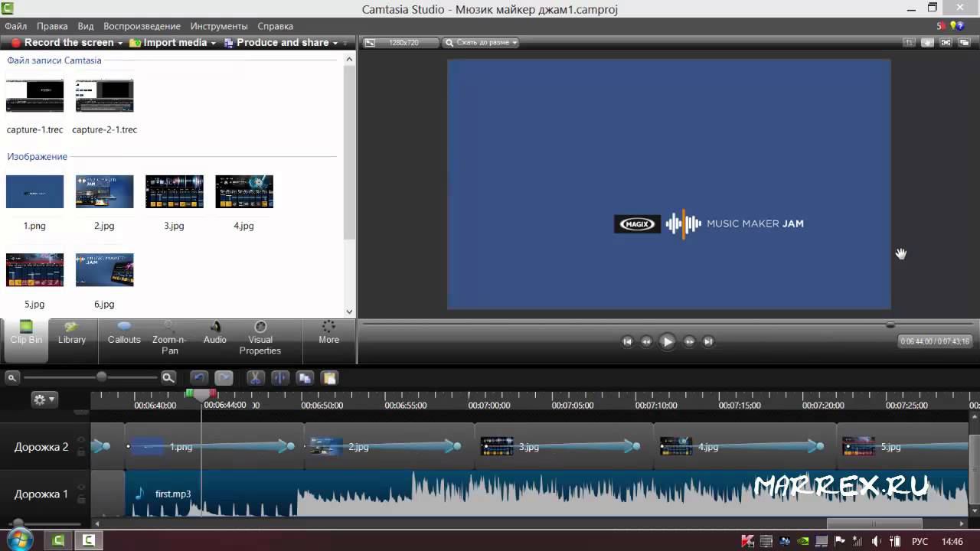Toggle lock on Дорожка 1 track
This screenshot has width=980, height=551.
pyautogui.click(x=81, y=499)
